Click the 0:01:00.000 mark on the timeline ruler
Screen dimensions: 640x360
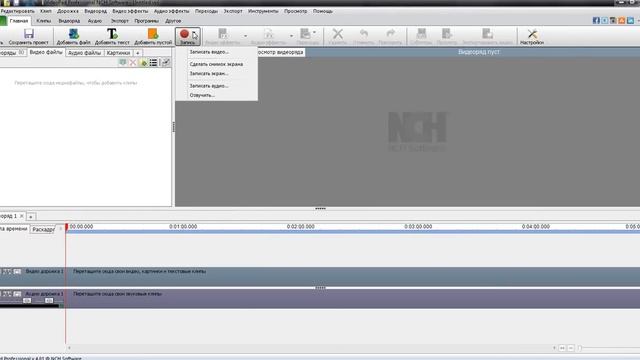(183, 227)
